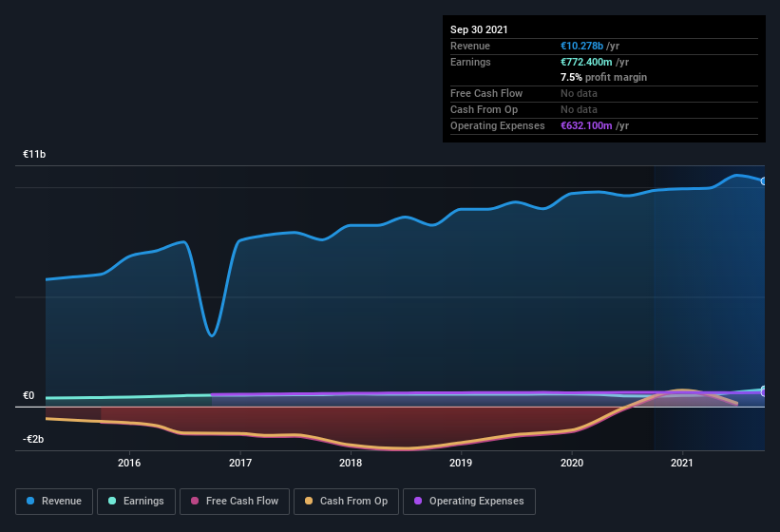Select the 2019 x-axis label
Image resolution: width=780 pixels, height=532 pixels.
461,463
